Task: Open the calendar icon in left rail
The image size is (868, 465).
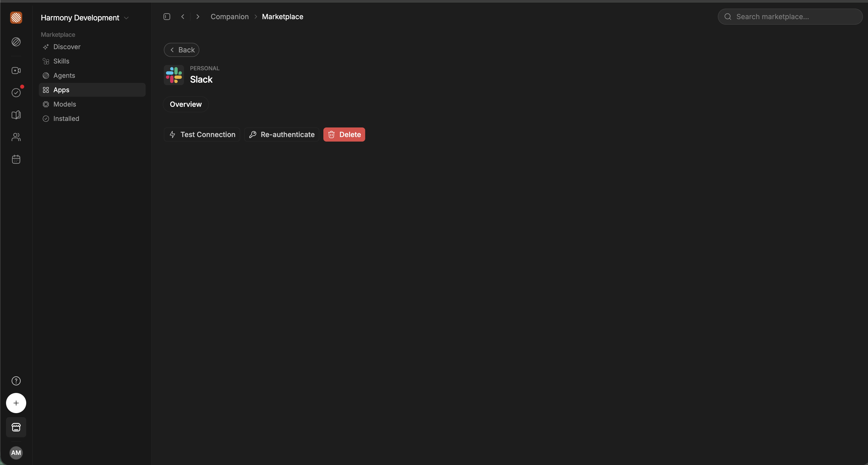Action: coord(16,159)
